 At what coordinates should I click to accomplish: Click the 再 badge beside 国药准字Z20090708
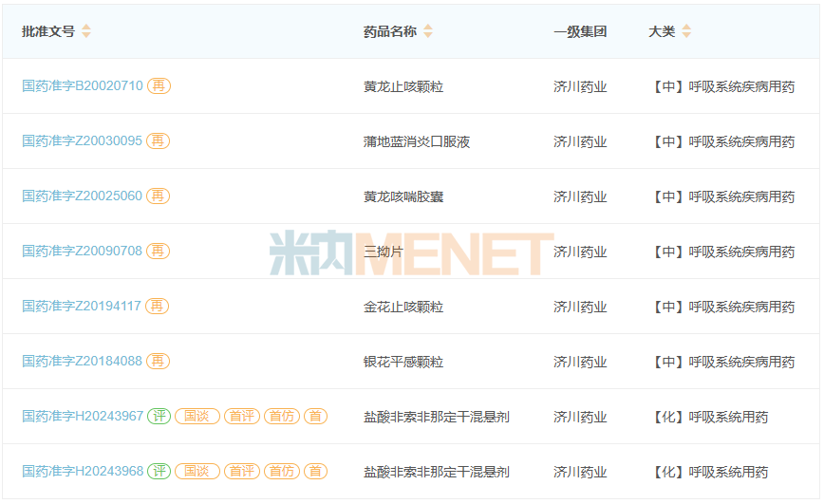pyautogui.click(x=159, y=252)
